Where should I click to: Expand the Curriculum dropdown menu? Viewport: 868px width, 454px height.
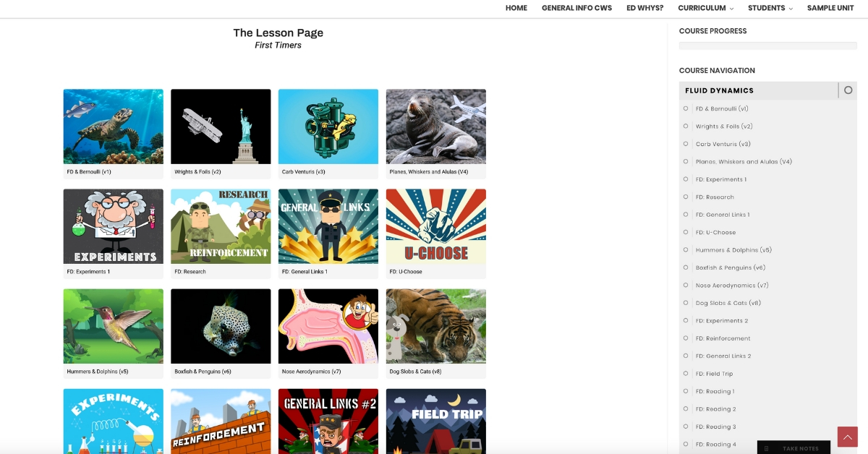(705, 8)
